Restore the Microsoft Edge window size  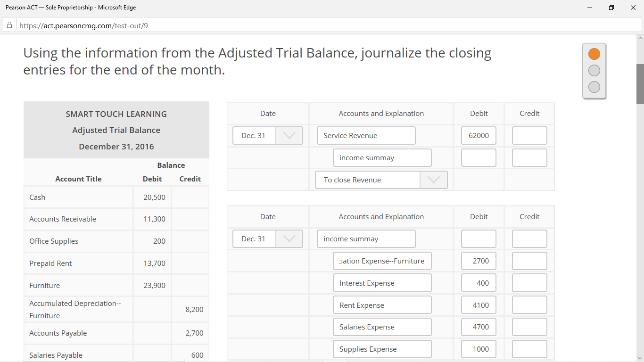611,8
